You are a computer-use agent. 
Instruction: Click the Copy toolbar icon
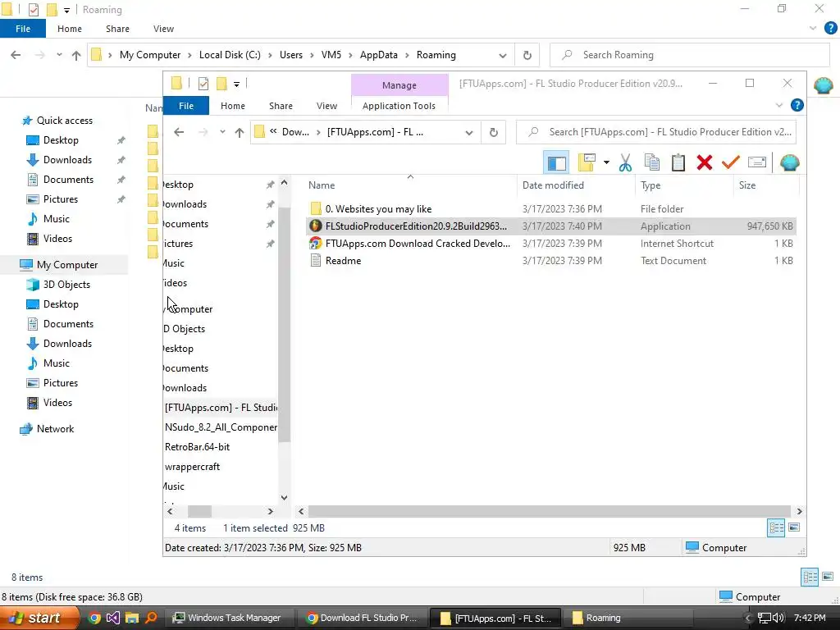pyautogui.click(x=651, y=162)
